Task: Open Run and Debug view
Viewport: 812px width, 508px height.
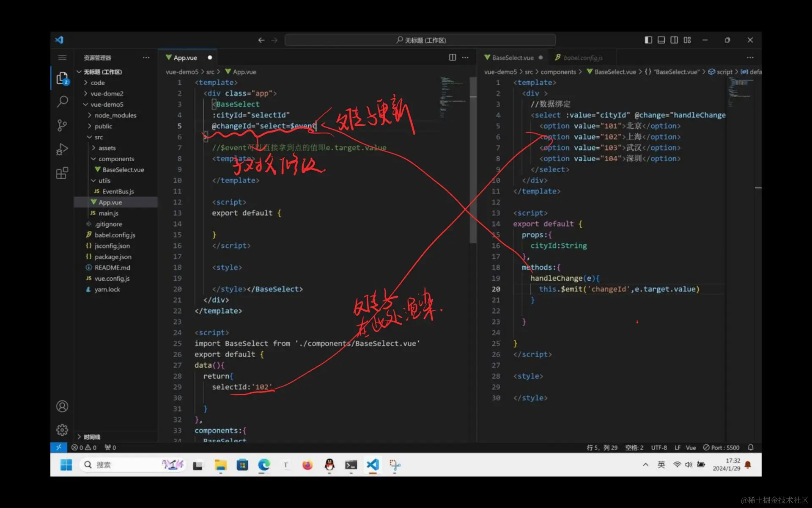Action: 62,149
